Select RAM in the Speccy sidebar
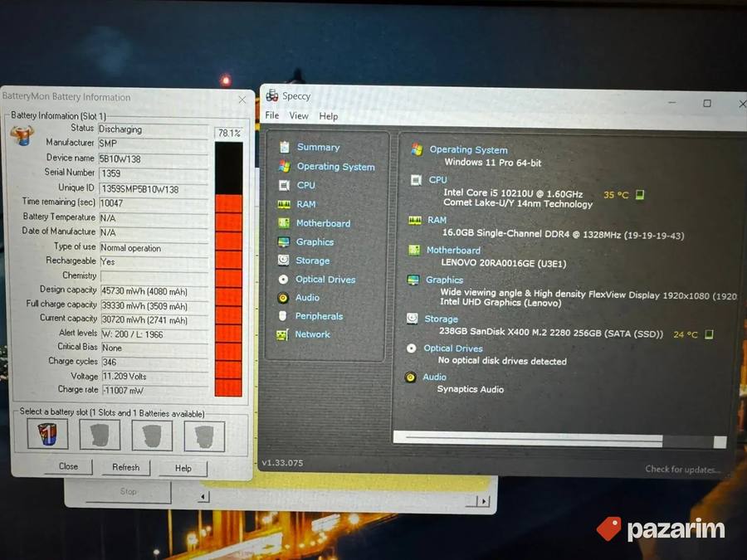 click(x=305, y=204)
